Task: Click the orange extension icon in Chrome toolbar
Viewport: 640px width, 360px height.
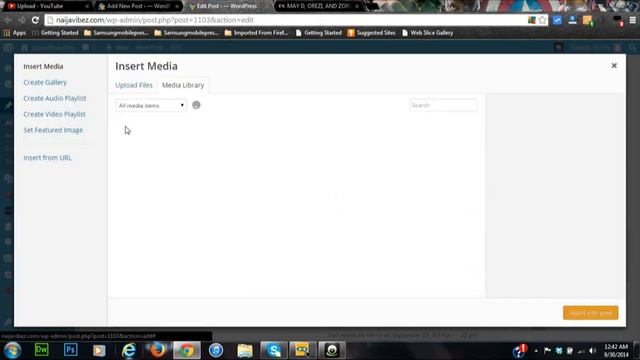Action: point(588,20)
